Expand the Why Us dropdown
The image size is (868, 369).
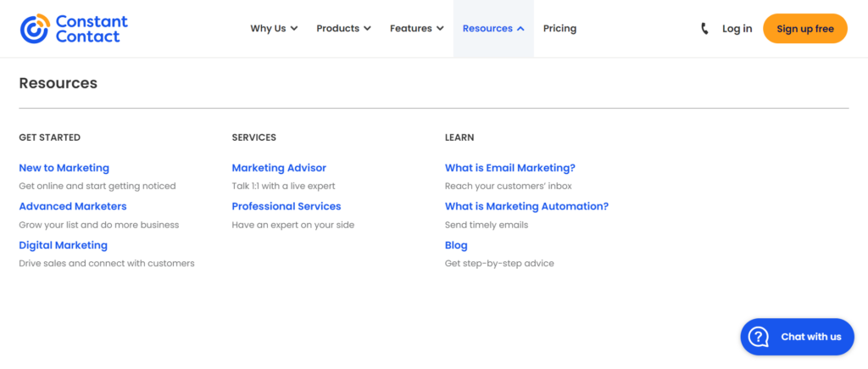pyautogui.click(x=274, y=28)
